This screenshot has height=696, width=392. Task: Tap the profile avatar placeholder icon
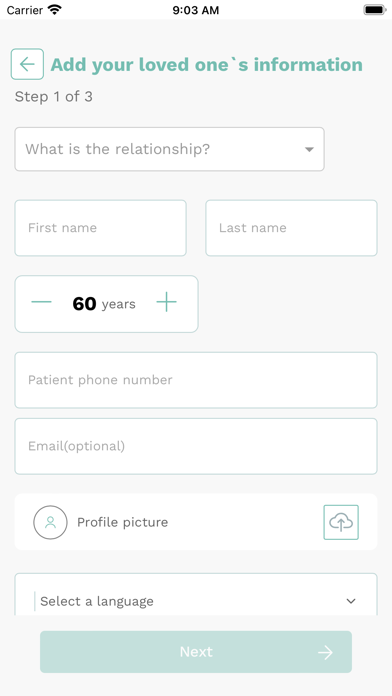tap(51, 522)
